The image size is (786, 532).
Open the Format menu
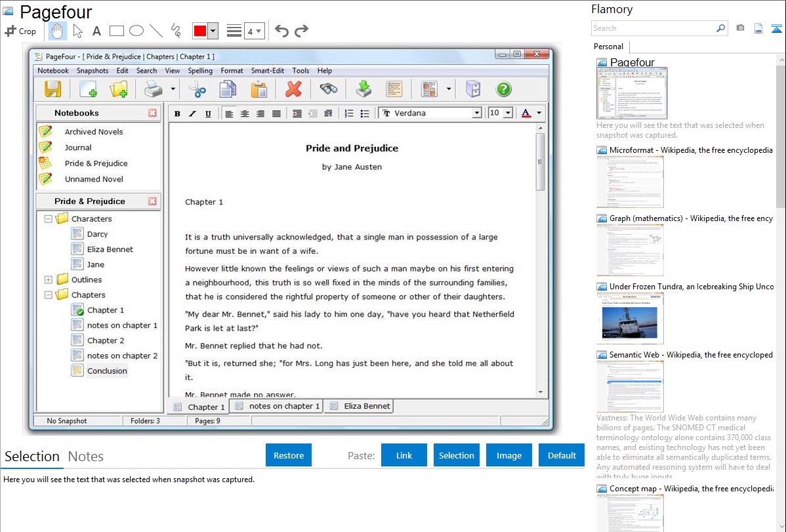(x=232, y=71)
